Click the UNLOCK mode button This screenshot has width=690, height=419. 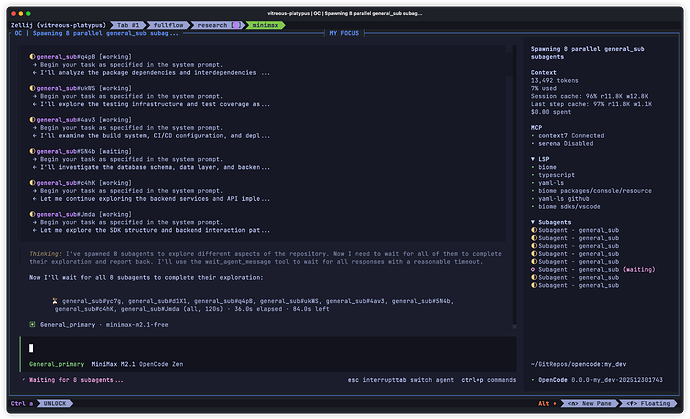tap(55, 403)
